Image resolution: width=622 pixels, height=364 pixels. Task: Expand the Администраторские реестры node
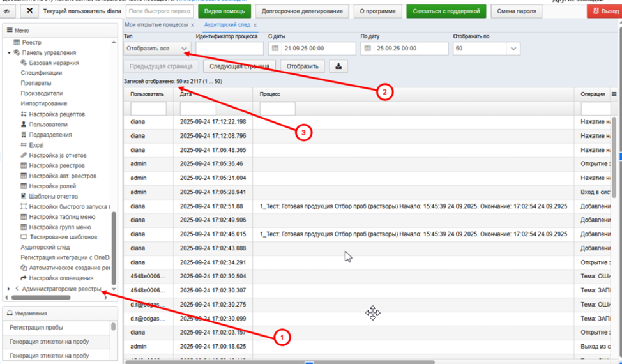pos(9,289)
